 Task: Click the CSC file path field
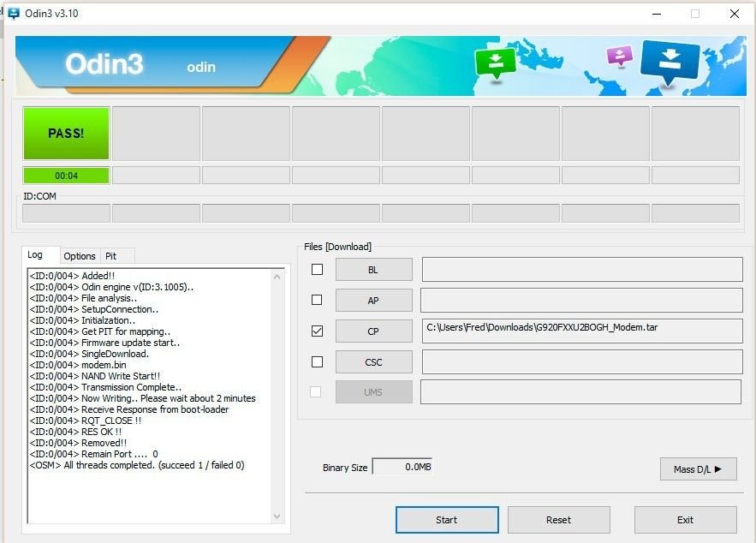coord(582,361)
